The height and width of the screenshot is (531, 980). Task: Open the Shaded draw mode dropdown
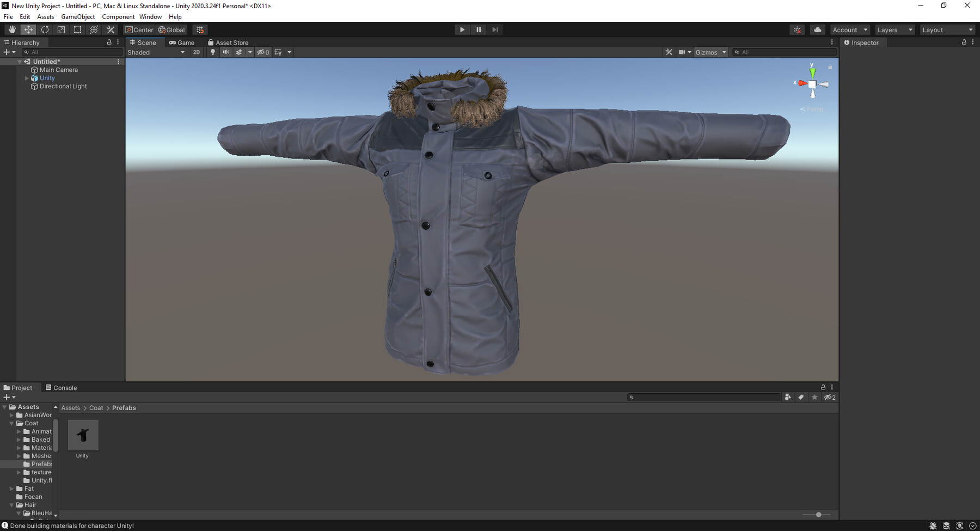point(156,52)
